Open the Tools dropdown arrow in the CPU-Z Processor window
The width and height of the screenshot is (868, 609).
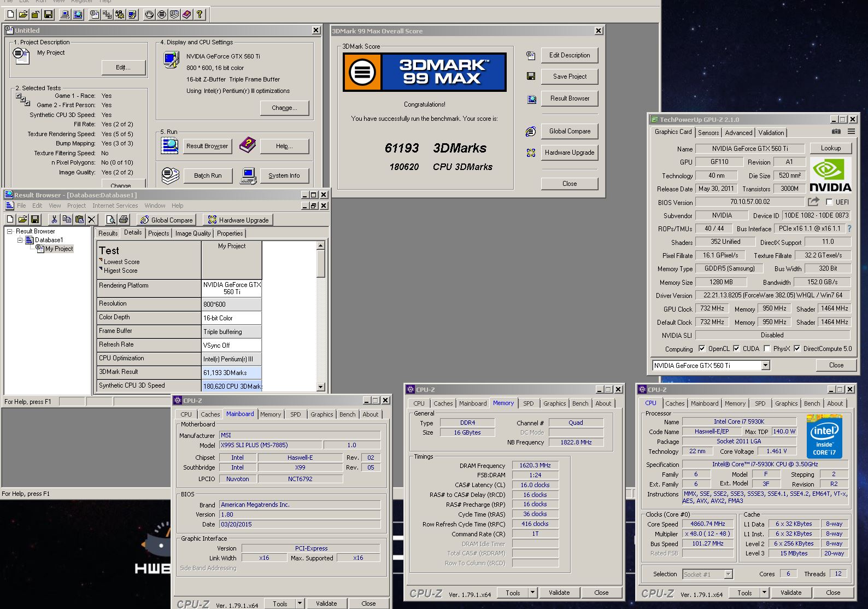tap(764, 593)
